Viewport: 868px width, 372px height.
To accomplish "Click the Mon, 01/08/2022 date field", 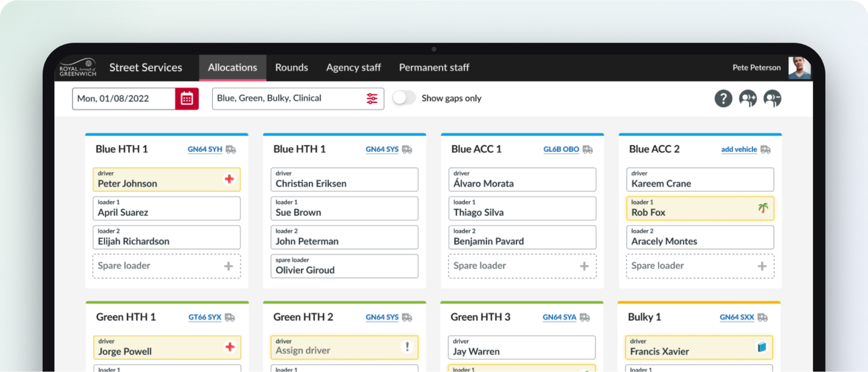I will point(124,99).
